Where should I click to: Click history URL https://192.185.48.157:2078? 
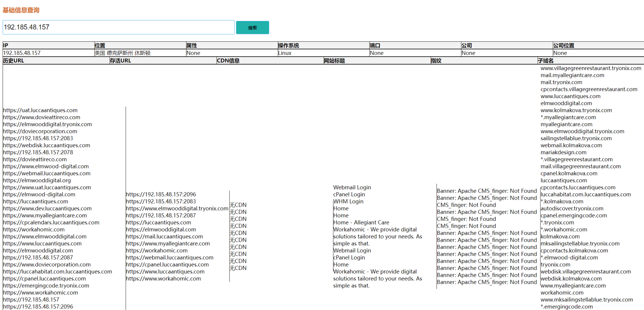tap(38, 152)
